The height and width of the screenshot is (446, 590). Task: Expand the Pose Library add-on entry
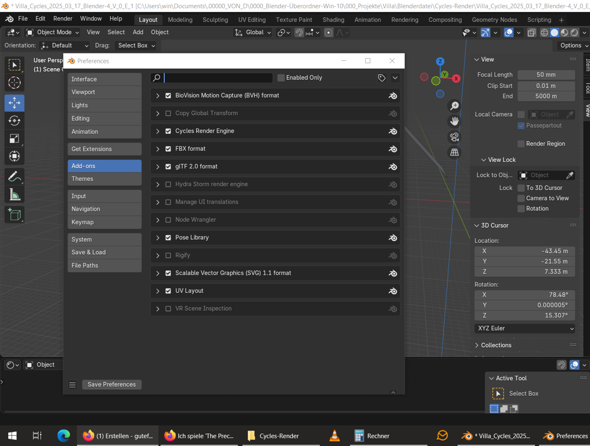pyautogui.click(x=158, y=238)
